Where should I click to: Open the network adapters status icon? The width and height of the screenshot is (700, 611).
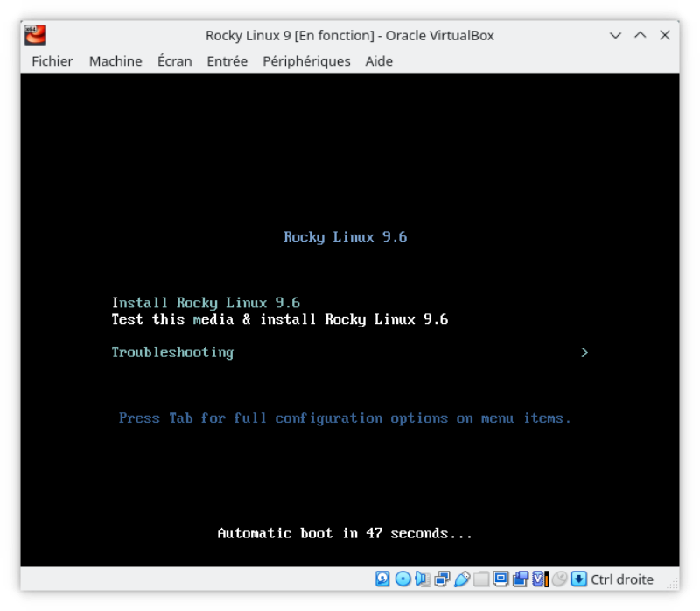[x=442, y=579]
